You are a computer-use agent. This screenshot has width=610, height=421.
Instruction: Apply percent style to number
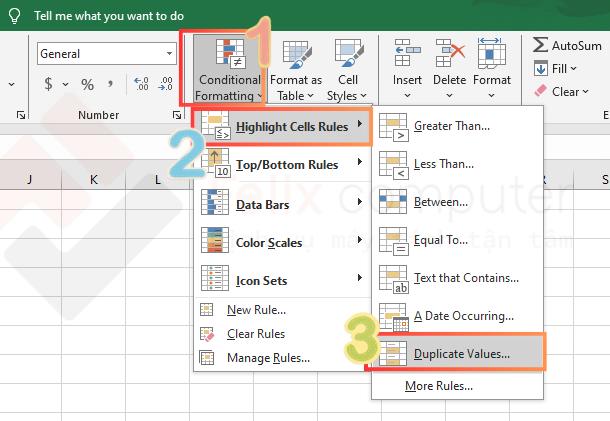click(87, 85)
